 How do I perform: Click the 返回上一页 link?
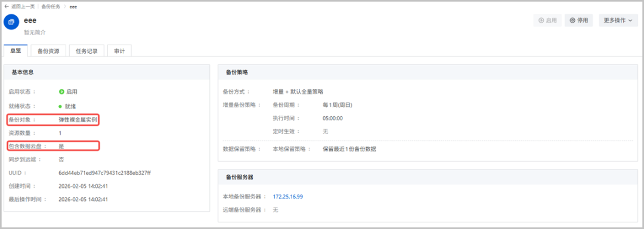pyautogui.click(x=23, y=7)
